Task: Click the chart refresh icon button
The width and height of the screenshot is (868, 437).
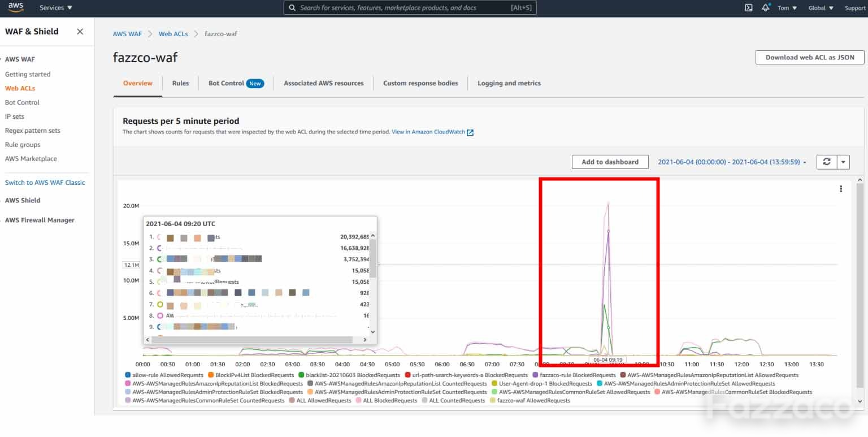Action: coord(826,162)
